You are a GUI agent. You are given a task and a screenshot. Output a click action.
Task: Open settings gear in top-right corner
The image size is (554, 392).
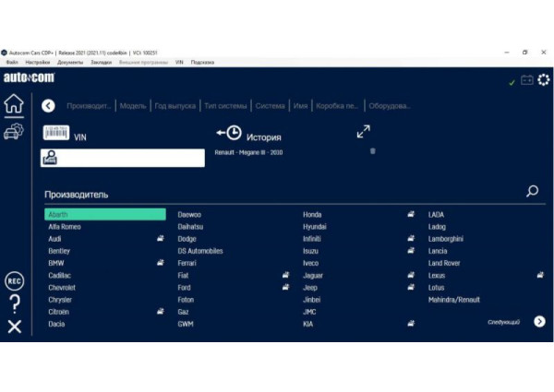[x=543, y=80]
